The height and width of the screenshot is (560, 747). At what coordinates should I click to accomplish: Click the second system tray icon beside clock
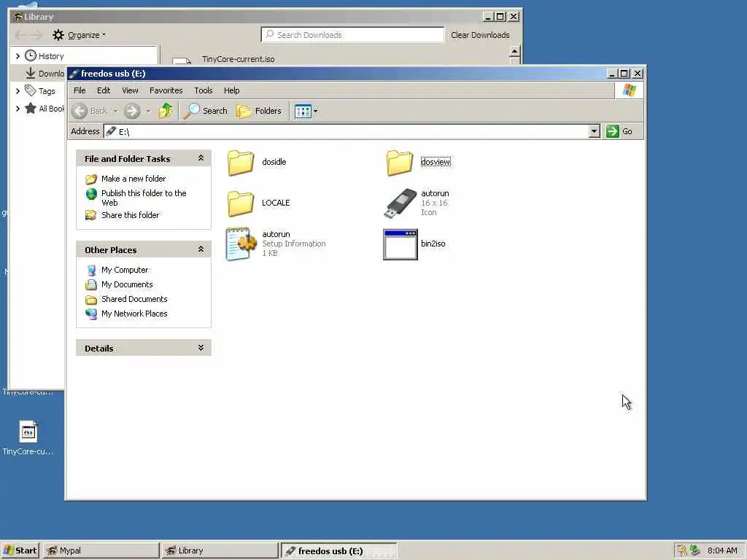tap(695, 551)
